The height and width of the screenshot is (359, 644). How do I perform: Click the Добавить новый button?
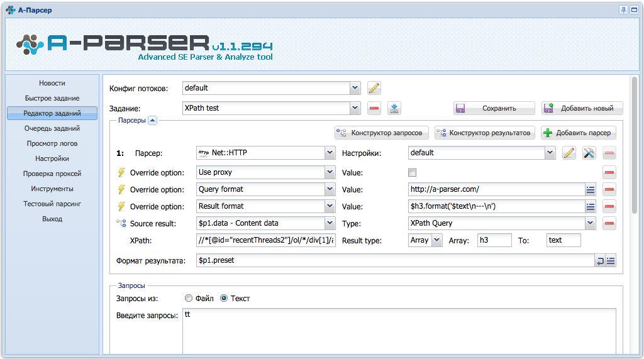(x=582, y=108)
